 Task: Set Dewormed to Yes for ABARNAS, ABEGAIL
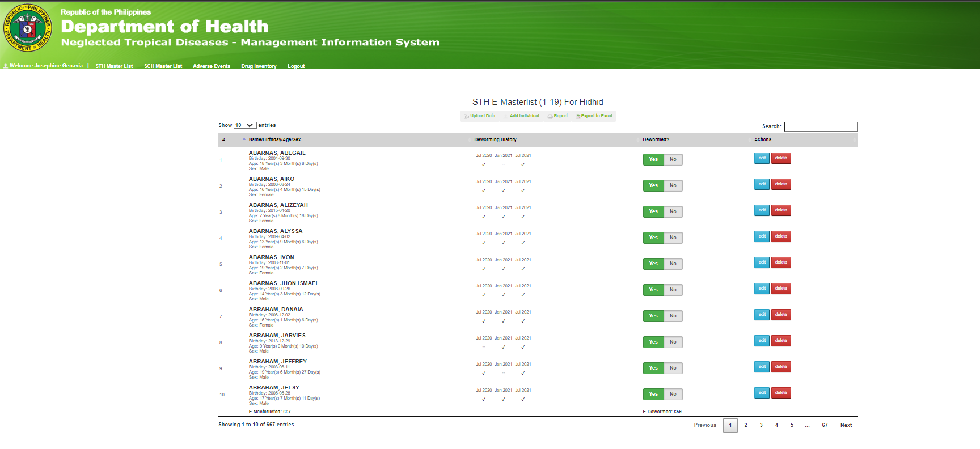[x=653, y=159]
